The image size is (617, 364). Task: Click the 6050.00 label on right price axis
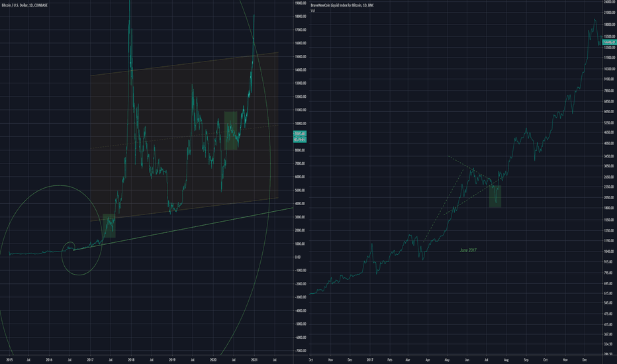[x=609, y=112]
